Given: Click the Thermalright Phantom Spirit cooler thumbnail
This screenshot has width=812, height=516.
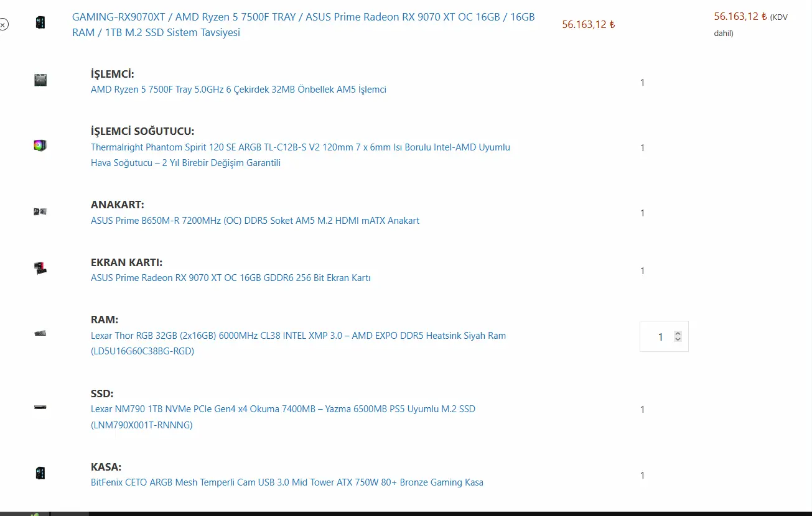Looking at the screenshot, I should tap(40, 145).
